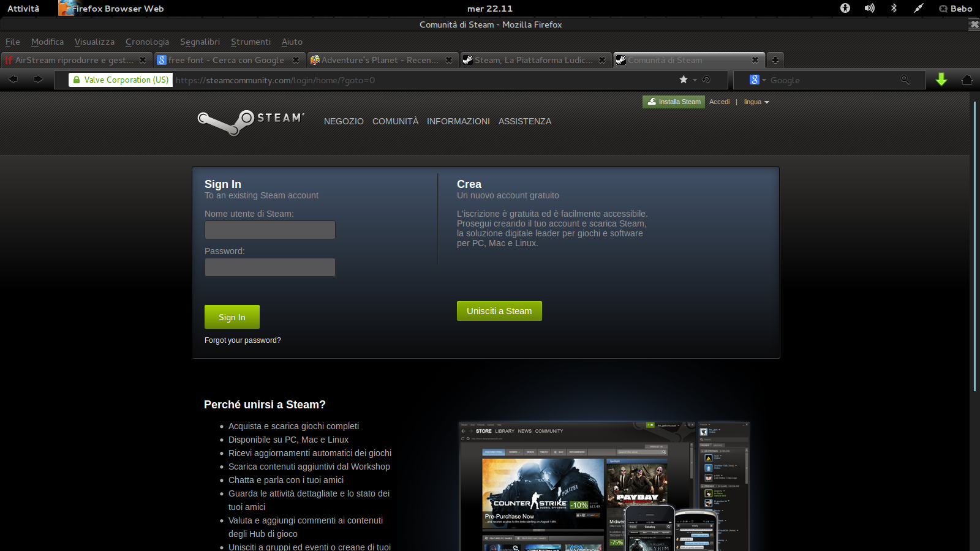Open the Segnalibri menu

click(x=200, y=42)
